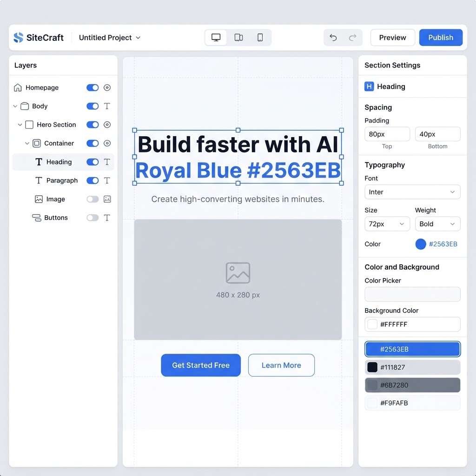Toggle the Body layer switch
Image resolution: width=476 pixels, height=476 pixels.
tap(93, 106)
